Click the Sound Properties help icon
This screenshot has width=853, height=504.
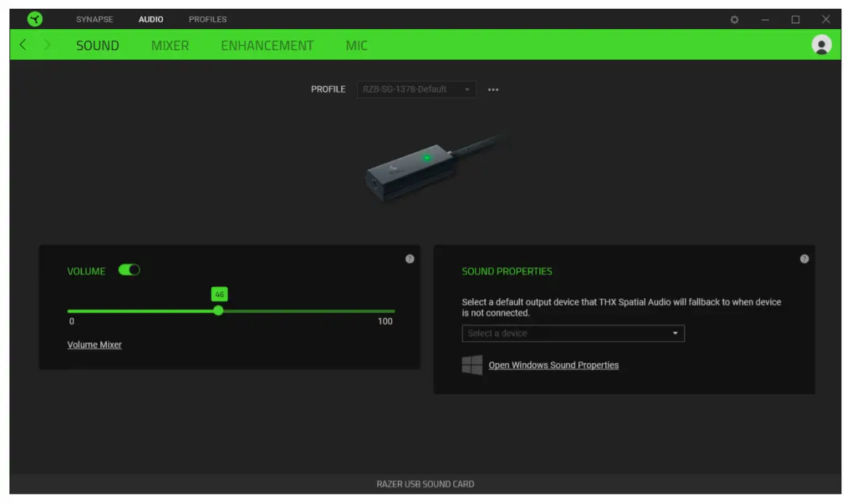805,258
